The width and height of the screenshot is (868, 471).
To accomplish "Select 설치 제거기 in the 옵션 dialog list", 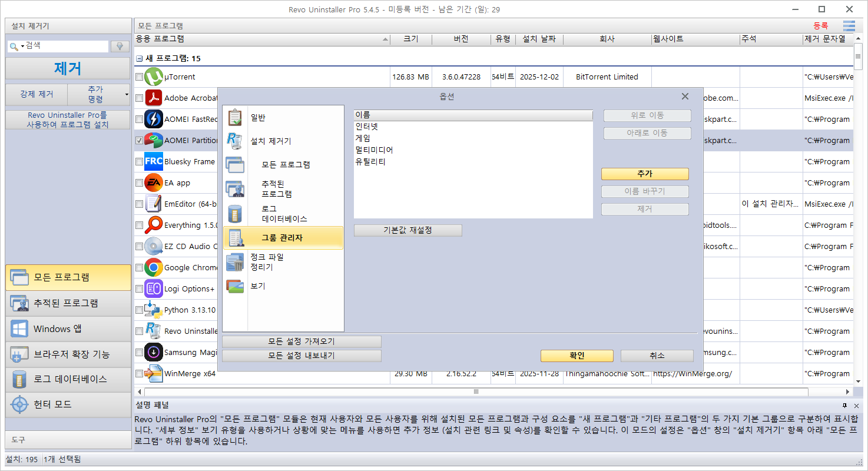I will (x=284, y=141).
